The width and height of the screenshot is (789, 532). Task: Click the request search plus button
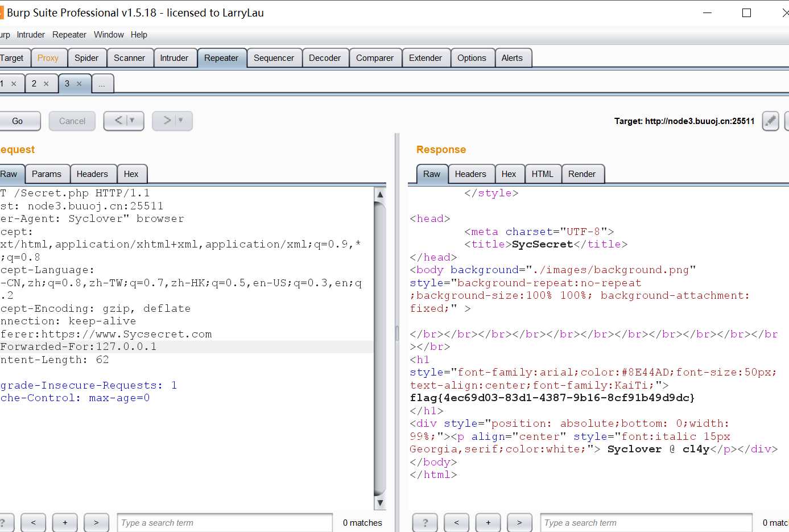click(65, 522)
